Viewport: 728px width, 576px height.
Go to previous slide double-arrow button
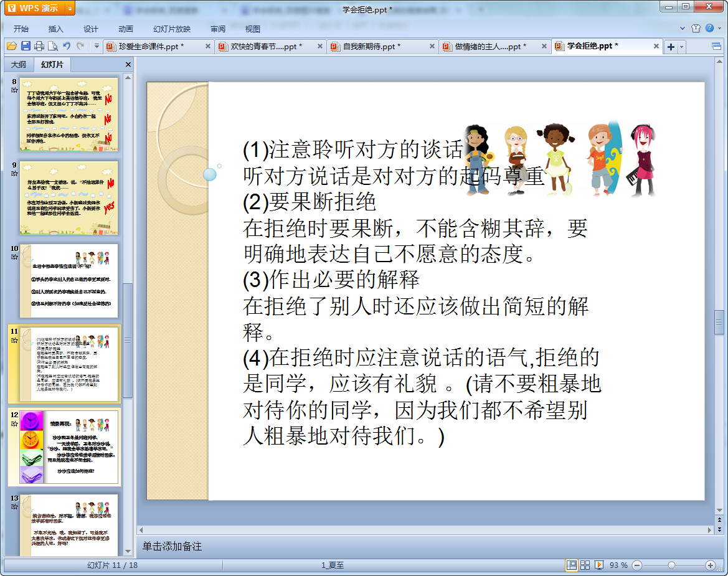tap(719, 520)
